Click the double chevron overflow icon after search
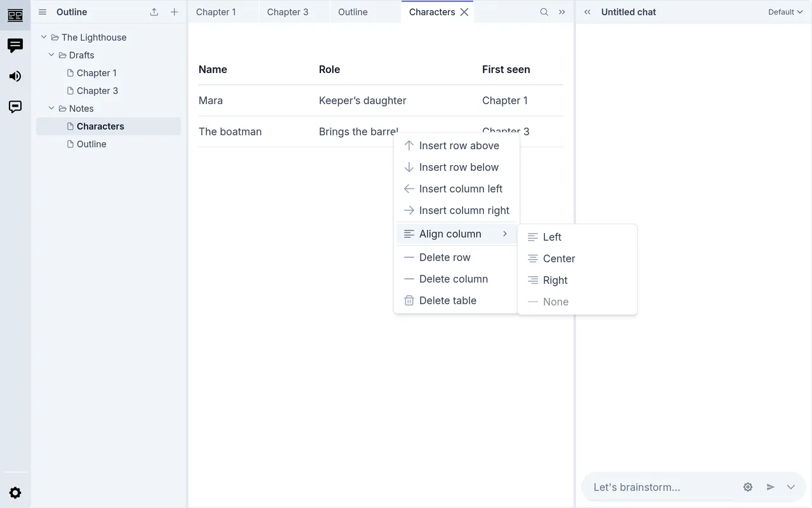 [562, 12]
